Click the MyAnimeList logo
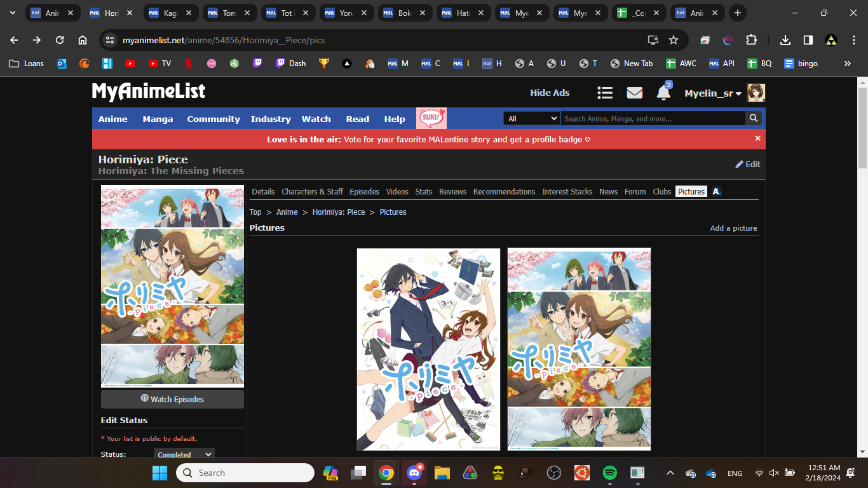Viewport: 868px width, 488px height. click(x=149, y=92)
